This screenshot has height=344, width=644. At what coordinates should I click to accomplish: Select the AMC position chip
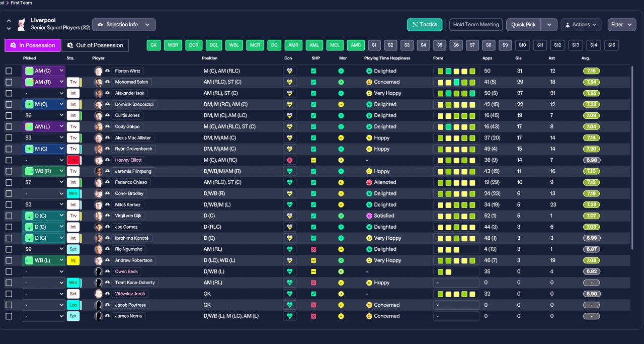[x=356, y=45]
